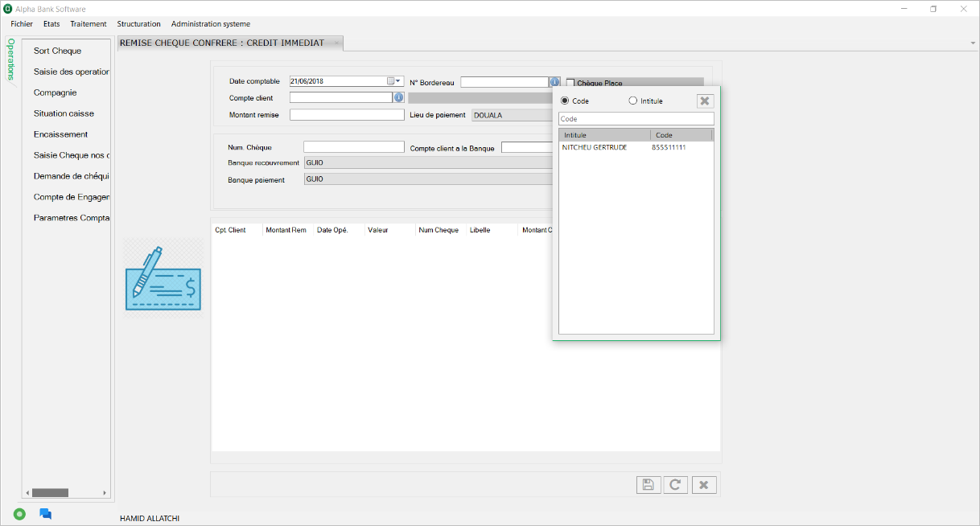Select the Code radio button

[564, 101]
